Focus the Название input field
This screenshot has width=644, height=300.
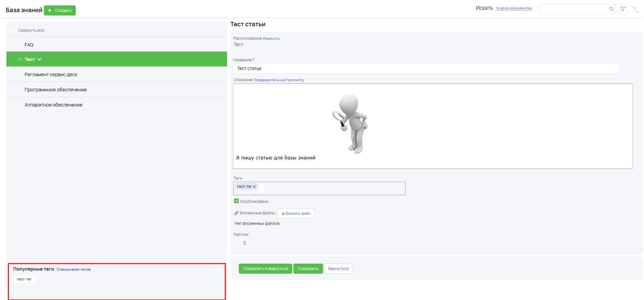pos(426,68)
